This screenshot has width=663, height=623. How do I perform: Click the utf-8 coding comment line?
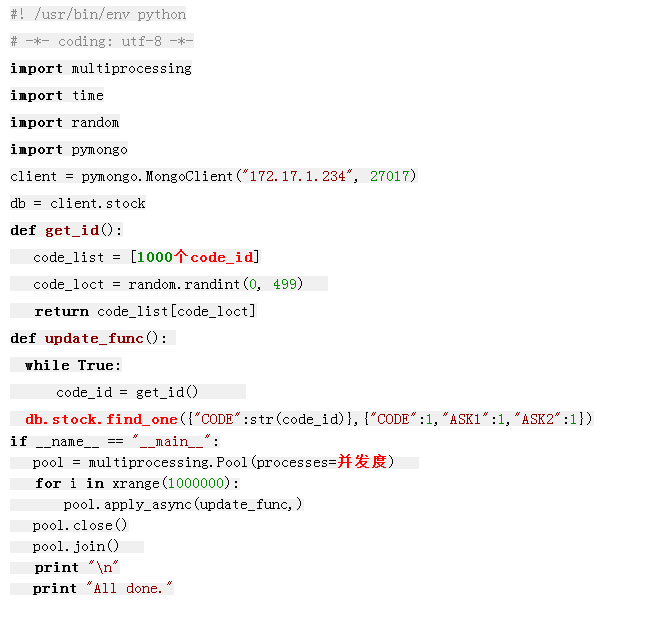[101, 41]
